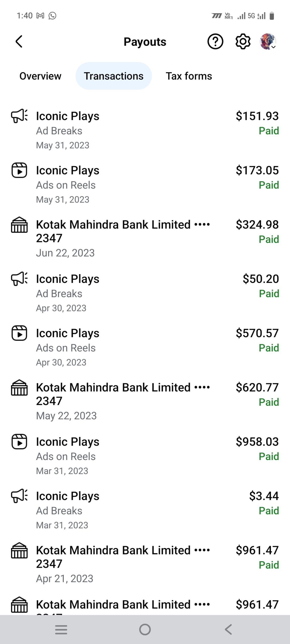Image resolution: width=290 pixels, height=644 pixels.
Task: Tap reels icon for $570.57 payout
Action: pyautogui.click(x=19, y=333)
